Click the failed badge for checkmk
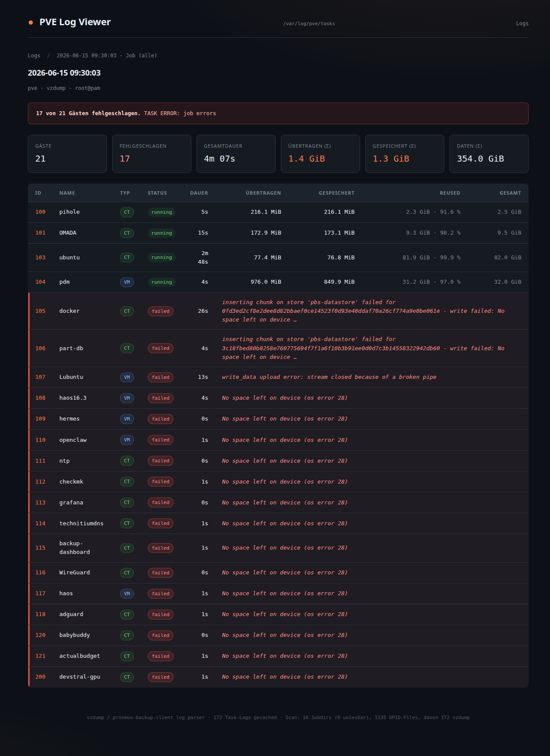 pos(160,482)
